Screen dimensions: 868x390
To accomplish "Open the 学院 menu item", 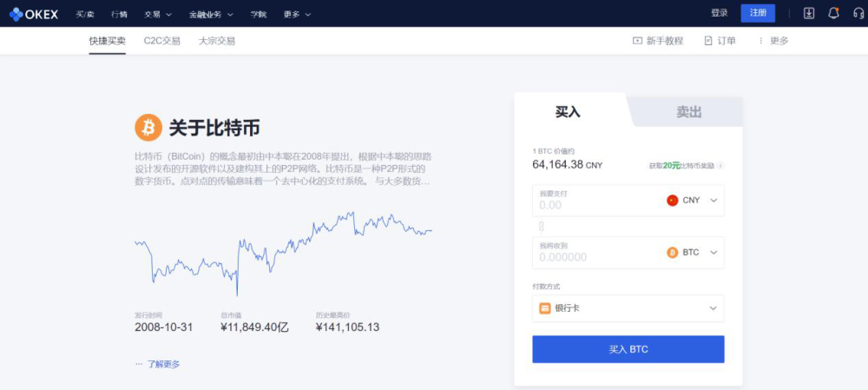I will [x=259, y=14].
